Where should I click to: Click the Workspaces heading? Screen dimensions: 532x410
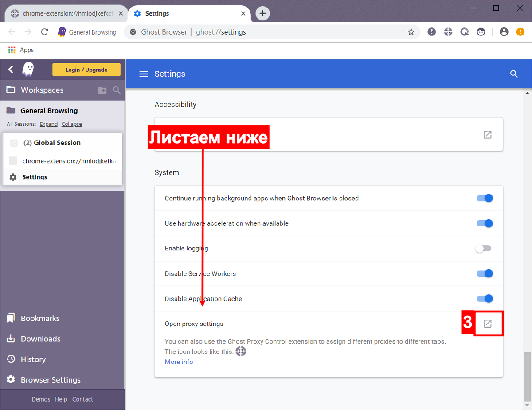point(42,90)
